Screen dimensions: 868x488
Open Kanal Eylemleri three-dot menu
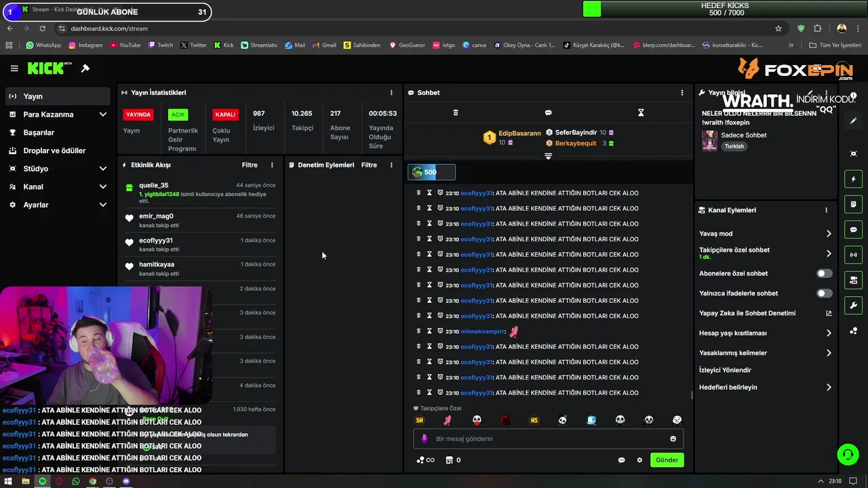(826, 210)
